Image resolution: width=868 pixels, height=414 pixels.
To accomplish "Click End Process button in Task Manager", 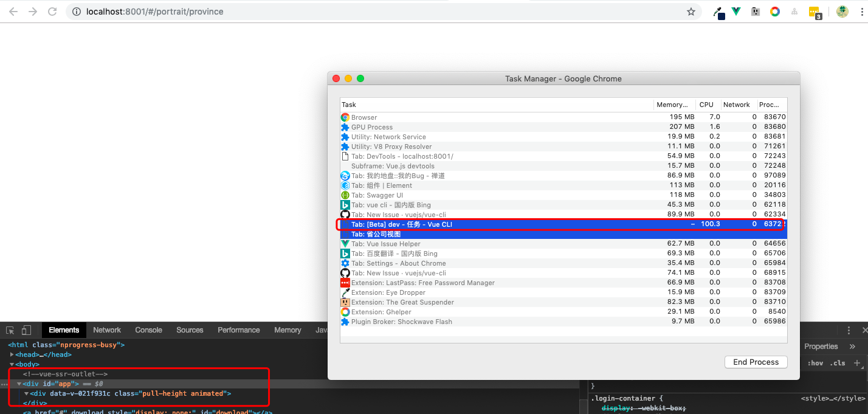I will pyautogui.click(x=756, y=362).
